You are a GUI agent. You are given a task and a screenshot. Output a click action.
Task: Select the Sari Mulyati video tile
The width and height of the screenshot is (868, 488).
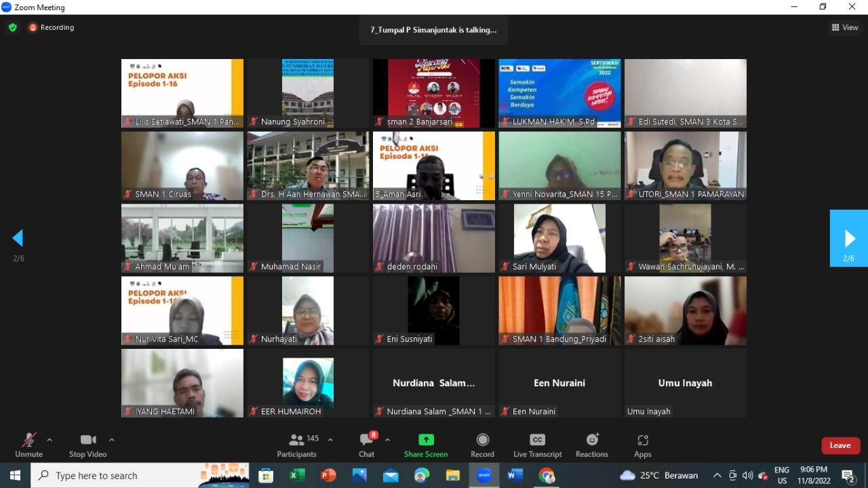[559, 238]
